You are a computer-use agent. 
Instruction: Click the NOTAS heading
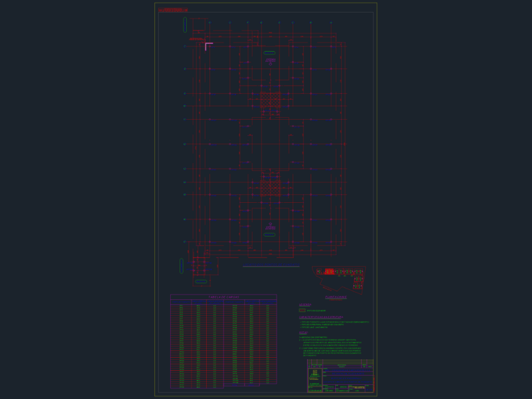[303, 333]
